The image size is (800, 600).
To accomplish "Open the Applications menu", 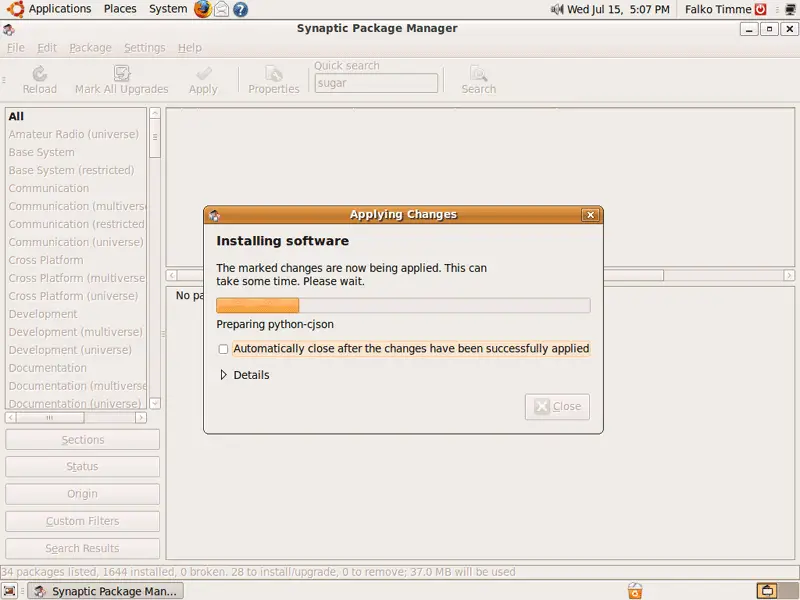I will (60, 9).
